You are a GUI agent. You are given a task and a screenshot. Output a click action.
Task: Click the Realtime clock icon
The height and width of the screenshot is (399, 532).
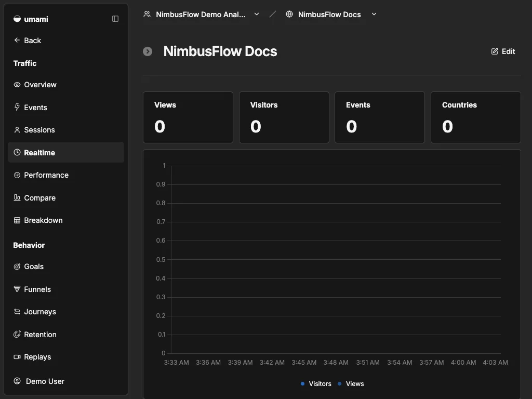[x=17, y=152]
